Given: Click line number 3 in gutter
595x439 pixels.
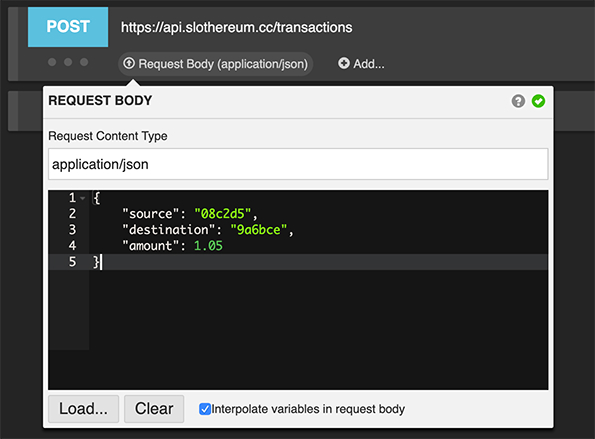Looking at the screenshot, I should click(x=72, y=230).
